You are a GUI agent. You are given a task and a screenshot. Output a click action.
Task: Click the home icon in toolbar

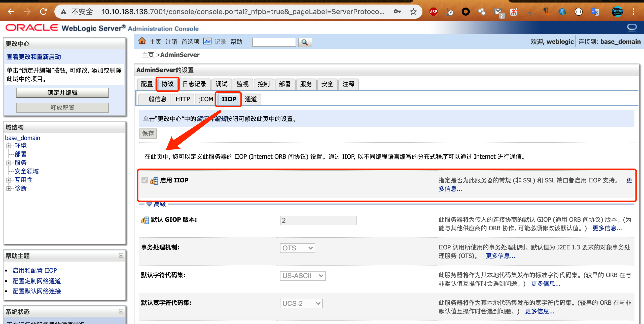[x=142, y=41]
